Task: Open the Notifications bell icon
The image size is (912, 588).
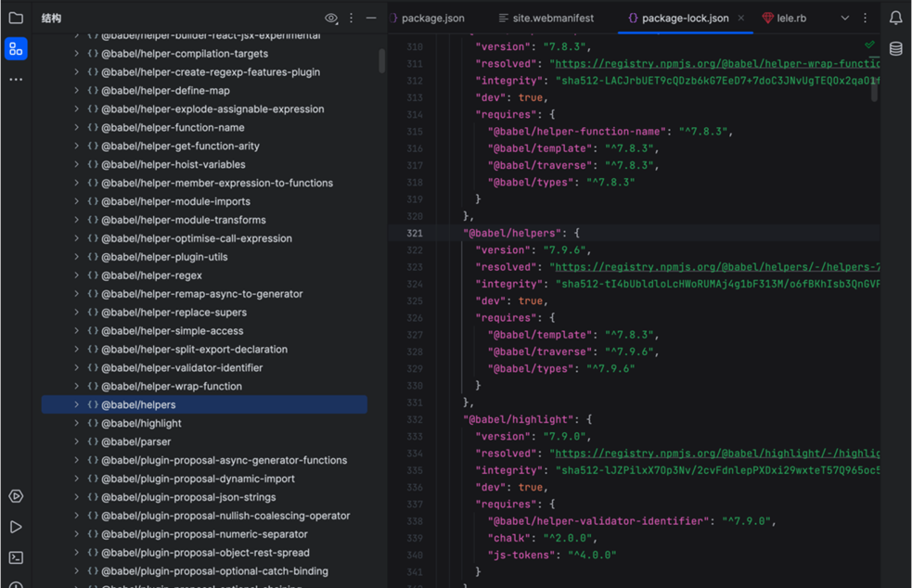Action: point(895,18)
